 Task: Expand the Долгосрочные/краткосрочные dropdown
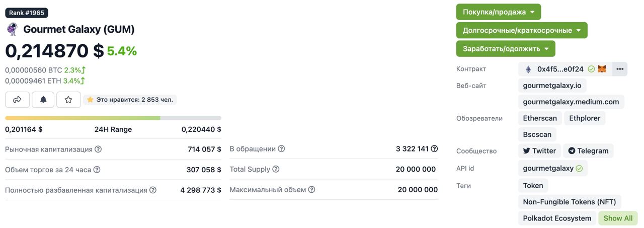click(522, 30)
